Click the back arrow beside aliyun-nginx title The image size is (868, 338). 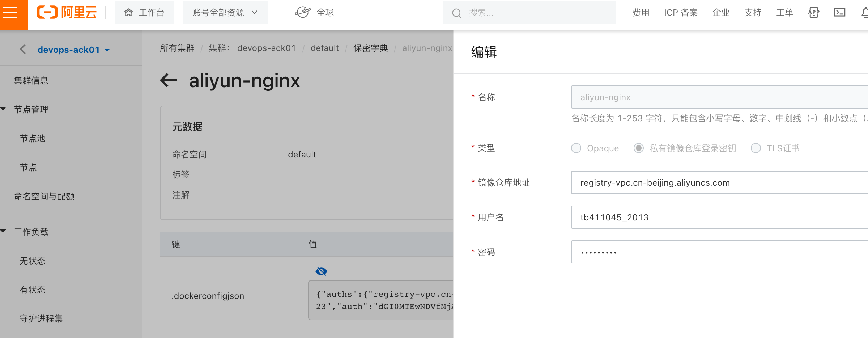(169, 80)
